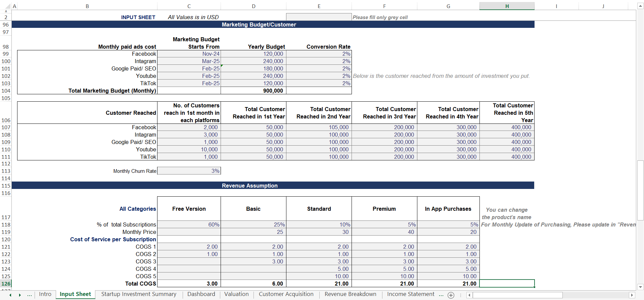644x300 pixels.
Task: Select Premium monthly price 40 cell
Action: [384, 232]
